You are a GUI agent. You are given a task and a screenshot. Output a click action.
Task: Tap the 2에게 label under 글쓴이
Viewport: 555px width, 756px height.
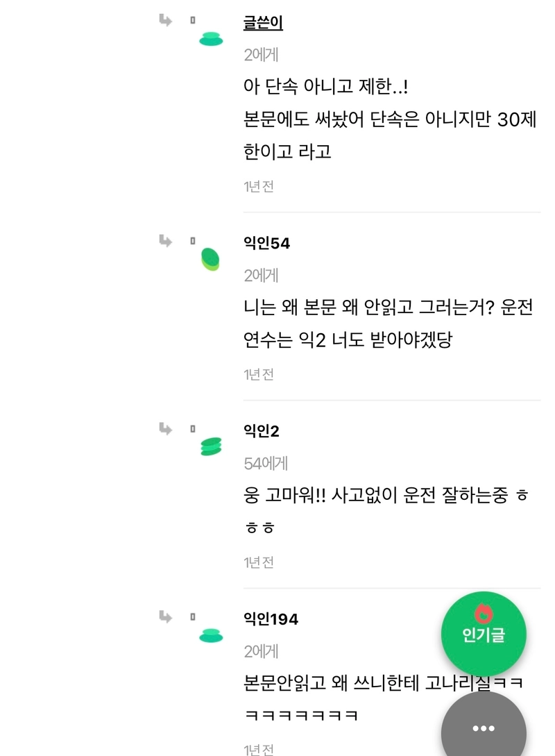(x=261, y=55)
